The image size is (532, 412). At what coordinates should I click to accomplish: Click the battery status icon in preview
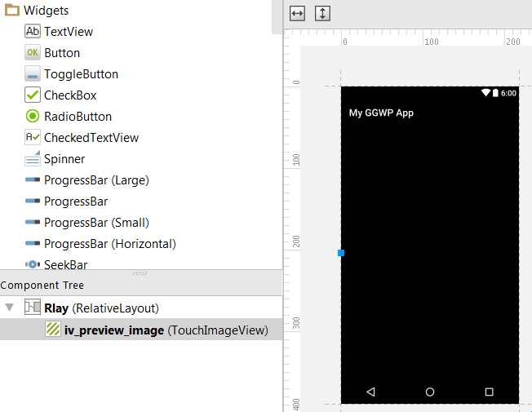pyautogui.click(x=495, y=93)
